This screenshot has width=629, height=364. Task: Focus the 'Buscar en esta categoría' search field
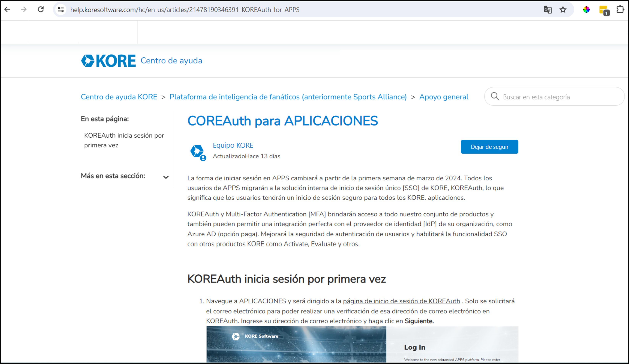click(554, 97)
